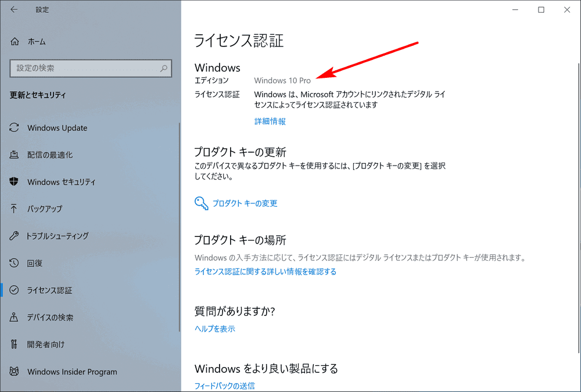Click the Windows 10 Pro edition text
The width and height of the screenshot is (581, 392).
(x=282, y=80)
